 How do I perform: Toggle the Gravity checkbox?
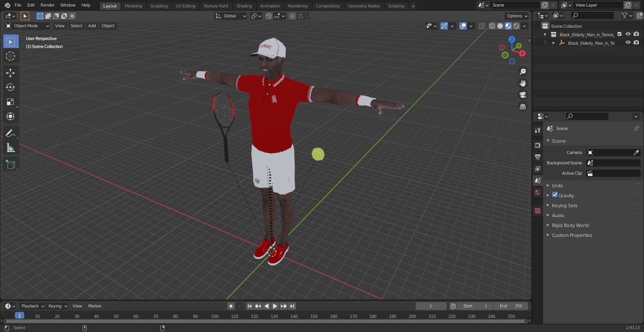pyautogui.click(x=555, y=195)
